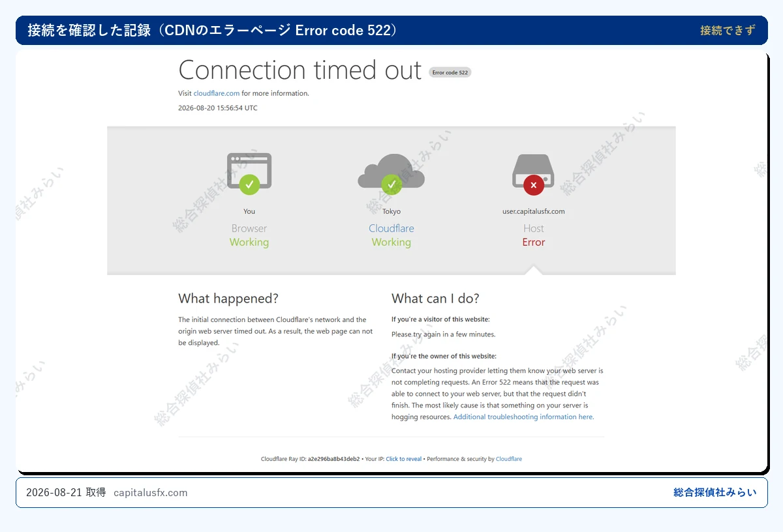This screenshot has width=783, height=532.
Task: Click the 'What happened?' heading
Action: pyautogui.click(x=228, y=299)
